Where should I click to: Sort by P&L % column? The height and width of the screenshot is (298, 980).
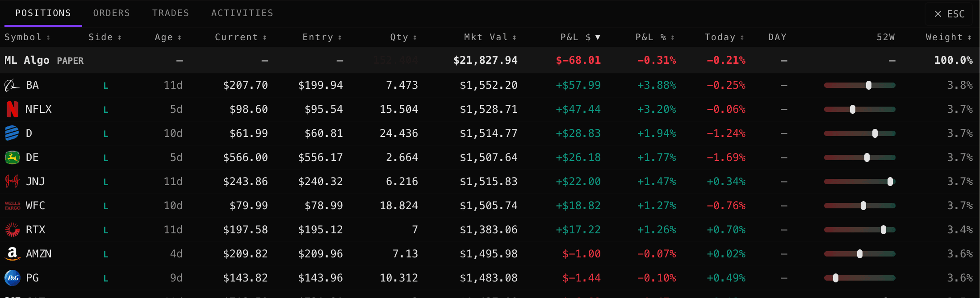[x=655, y=37]
